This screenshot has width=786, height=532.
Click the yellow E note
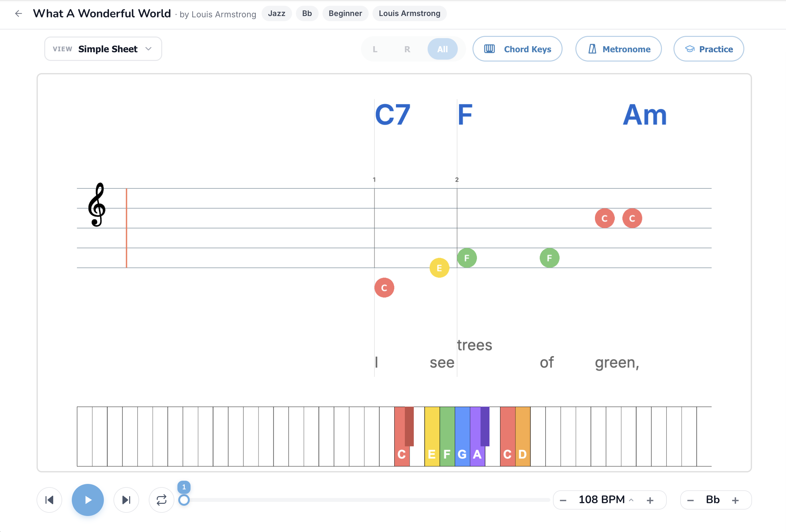click(439, 268)
